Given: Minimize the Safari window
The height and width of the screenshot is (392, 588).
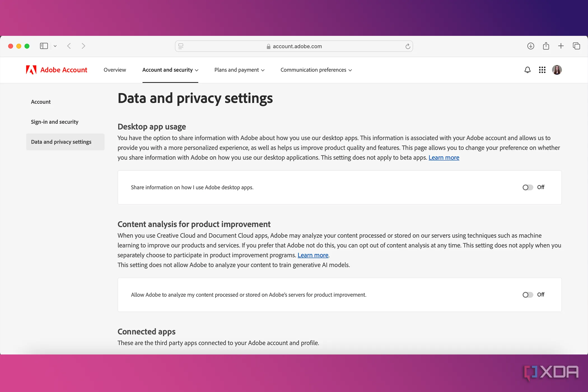Looking at the screenshot, I should click(19, 46).
